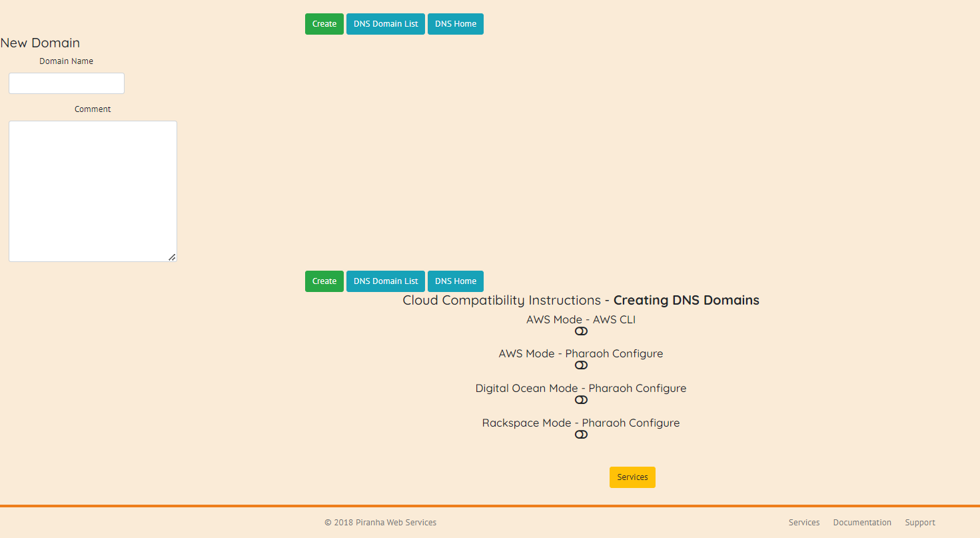
Task: Toggle the AWS Mode - Pharaoh Configure icon
Action: pyautogui.click(x=581, y=365)
